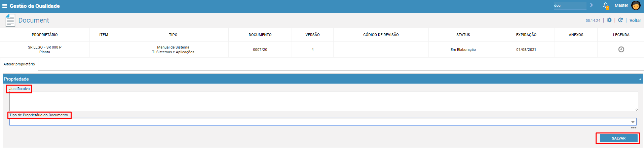Click the refresh icon
Viewport: 644px width, 151px height.
620,20
